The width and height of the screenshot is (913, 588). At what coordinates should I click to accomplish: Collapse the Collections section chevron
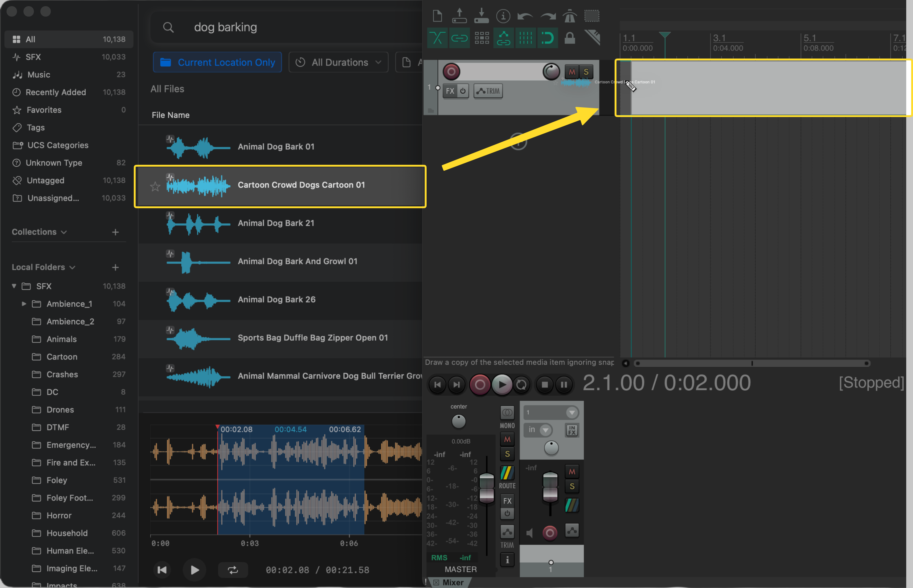tap(64, 232)
